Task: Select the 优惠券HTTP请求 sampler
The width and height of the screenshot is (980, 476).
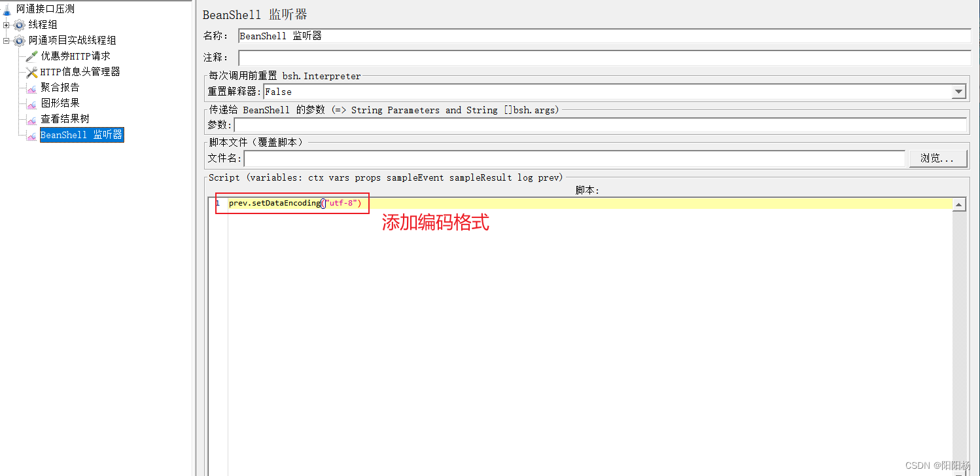Action: click(x=75, y=56)
